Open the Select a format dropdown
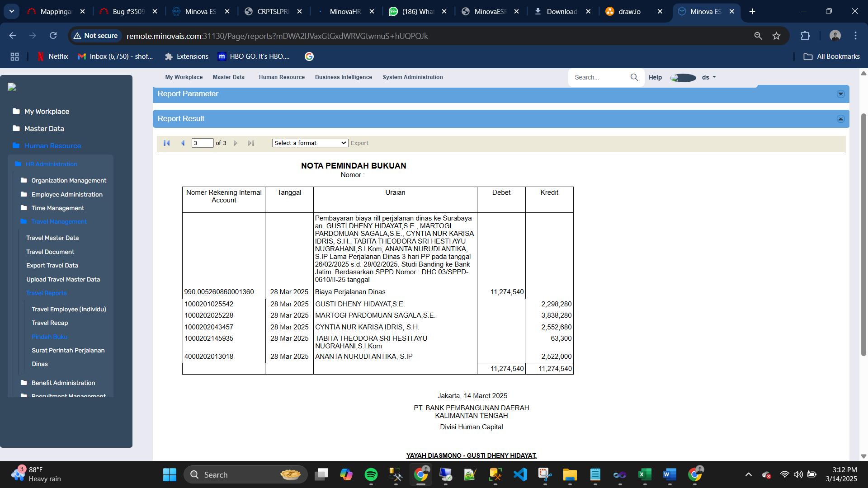This screenshot has width=868, height=488. [310, 143]
